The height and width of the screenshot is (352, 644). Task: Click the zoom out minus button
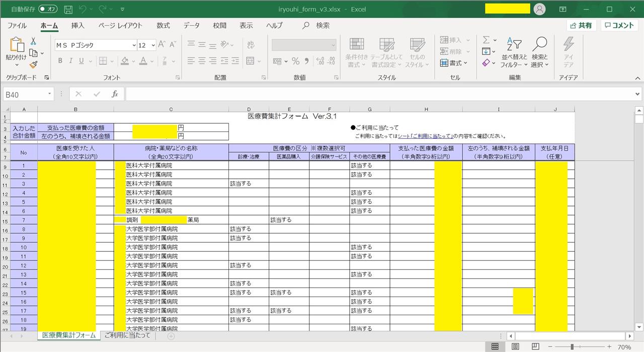pos(551,347)
